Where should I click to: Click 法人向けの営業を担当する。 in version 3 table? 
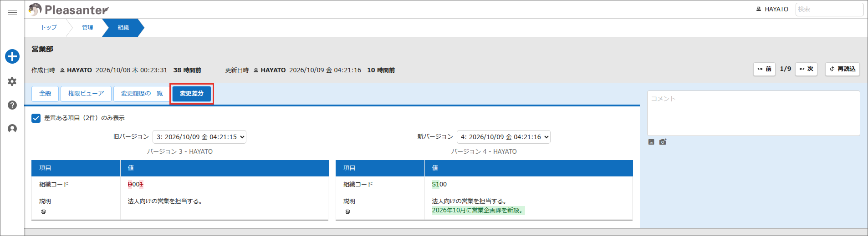165,201
